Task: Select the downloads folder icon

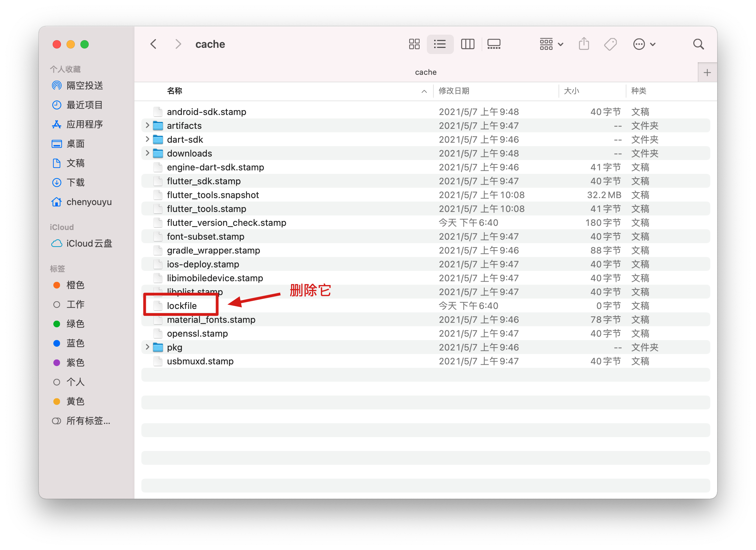Action: pyautogui.click(x=158, y=153)
